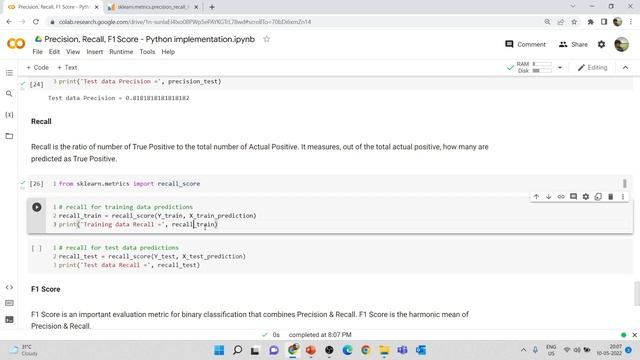Open command palette icon in sidebar

coord(9,303)
